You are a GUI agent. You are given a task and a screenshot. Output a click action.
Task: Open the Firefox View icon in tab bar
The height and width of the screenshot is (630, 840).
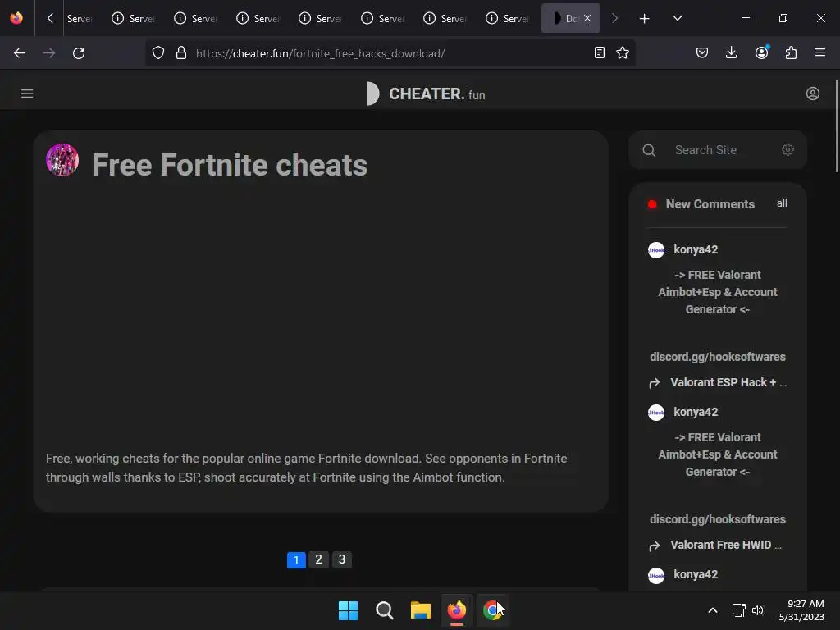(16, 18)
